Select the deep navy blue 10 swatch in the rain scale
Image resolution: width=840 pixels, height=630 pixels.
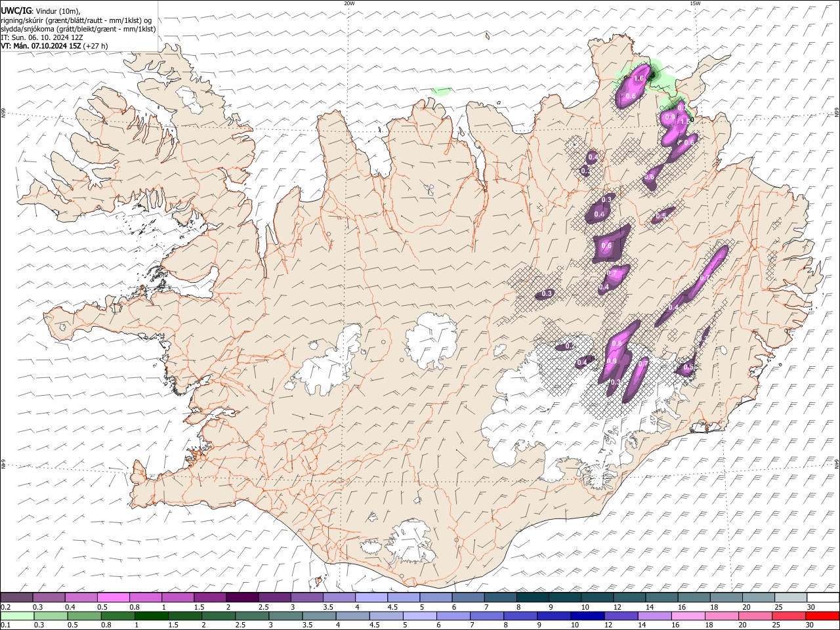pyautogui.click(x=587, y=616)
